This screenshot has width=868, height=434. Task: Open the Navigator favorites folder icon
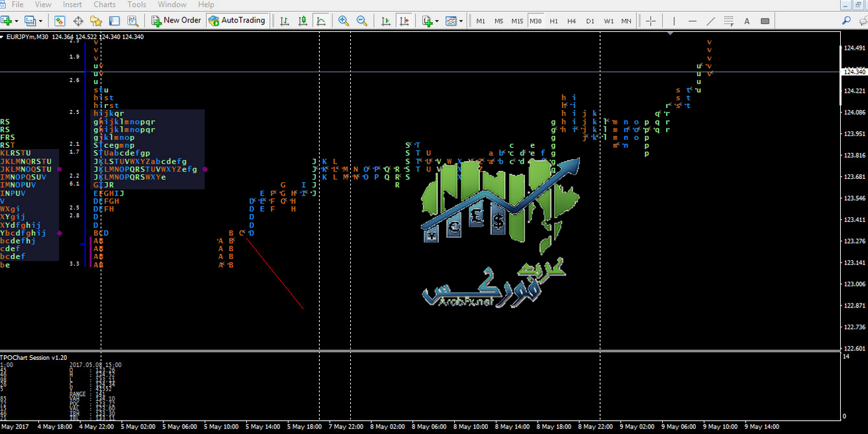coord(95,21)
